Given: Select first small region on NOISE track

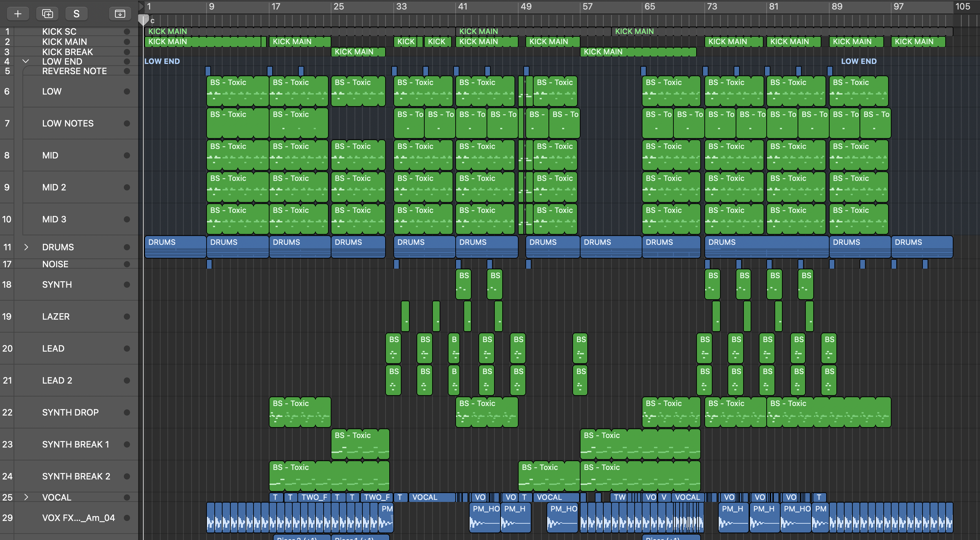Looking at the screenshot, I should [x=209, y=264].
